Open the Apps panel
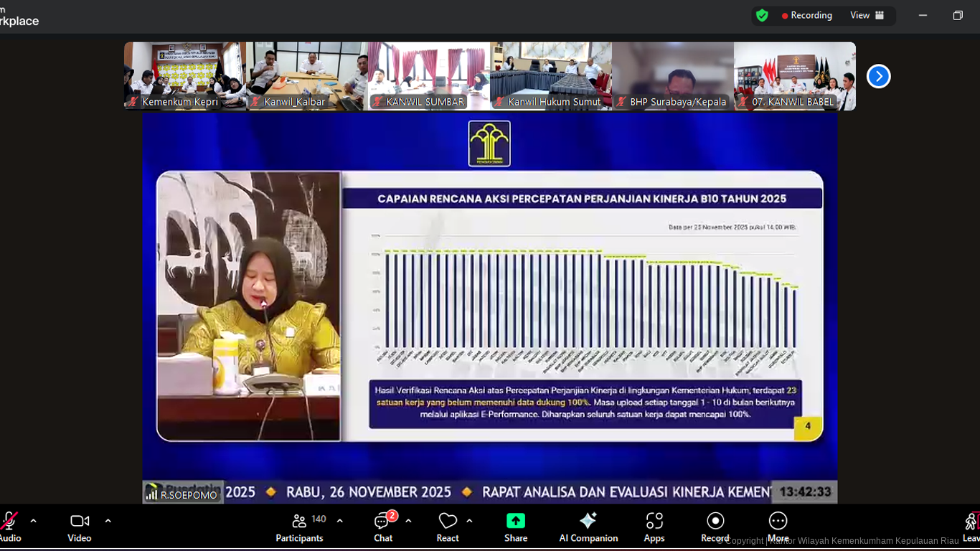Viewport: 980px width, 551px height. [654, 521]
